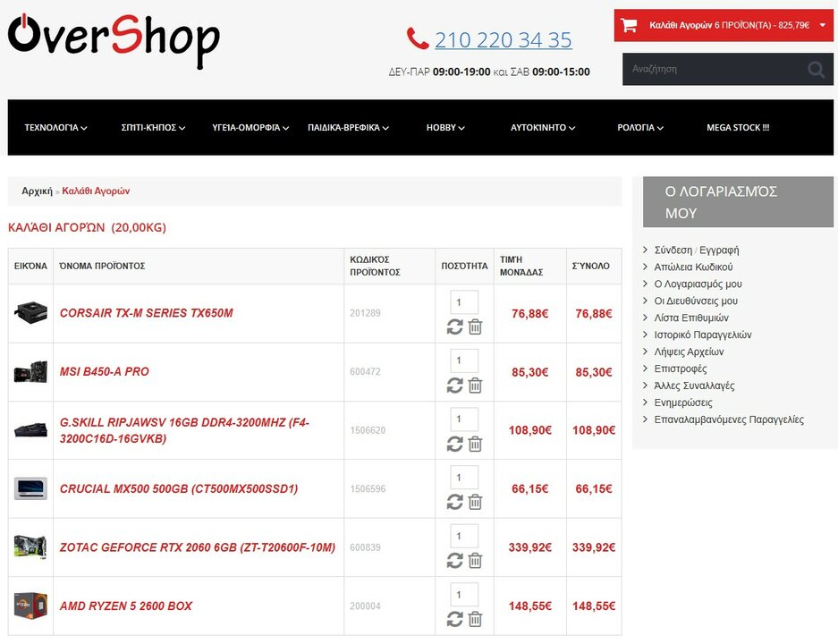Open MEGA STOCK !!! menu item
838x644 pixels.
tap(738, 128)
